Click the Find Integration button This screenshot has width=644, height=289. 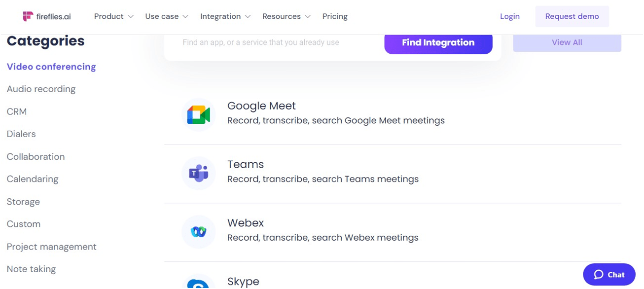click(438, 43)
